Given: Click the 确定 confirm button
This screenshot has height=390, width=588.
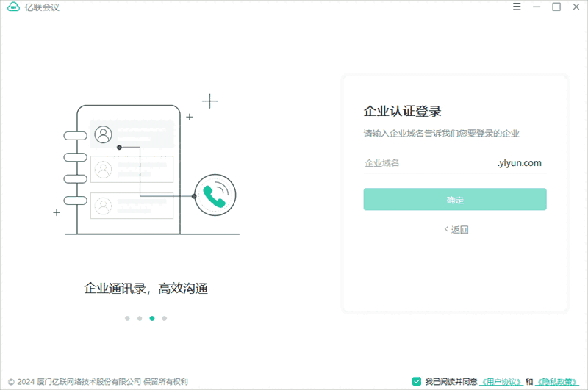Looking at the screenshot, I should point(455,199).
